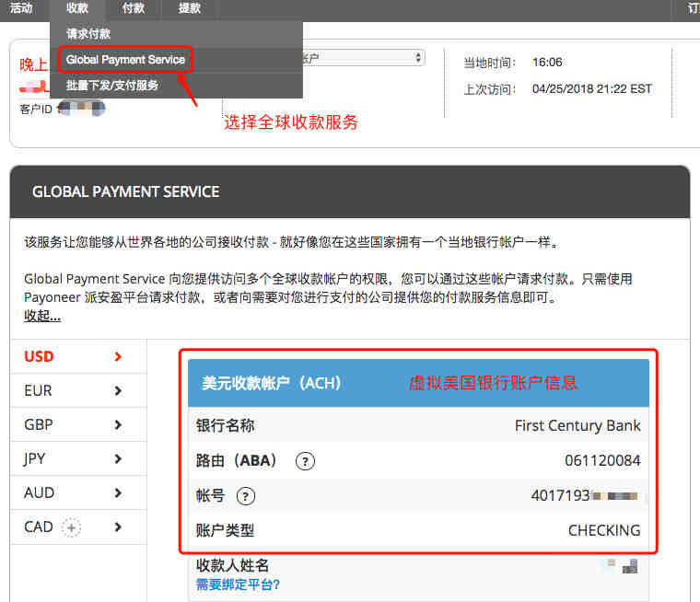The width and height of the screenshot is (700, 602).
Task: Click the 银行名称 label
Action: [x=225, y=425]
